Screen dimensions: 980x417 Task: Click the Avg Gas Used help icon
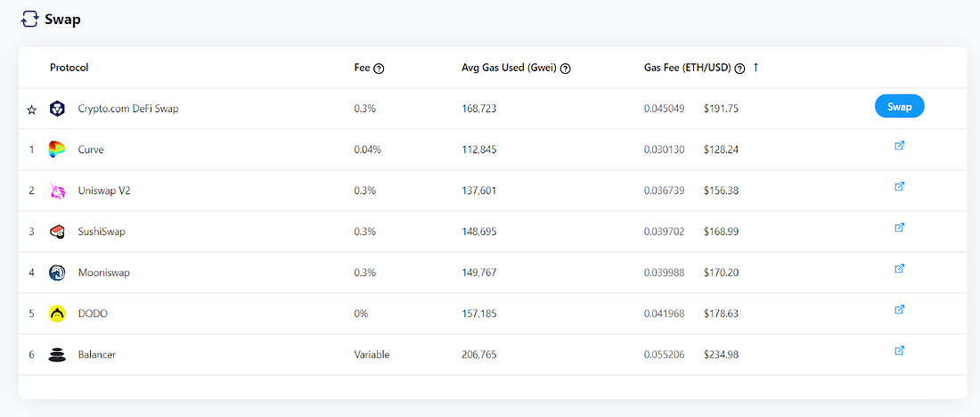566,68
